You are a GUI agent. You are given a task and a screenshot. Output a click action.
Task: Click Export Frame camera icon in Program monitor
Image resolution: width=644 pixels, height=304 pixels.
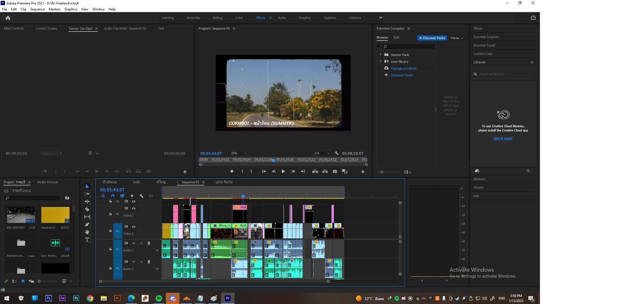(335, 171)
